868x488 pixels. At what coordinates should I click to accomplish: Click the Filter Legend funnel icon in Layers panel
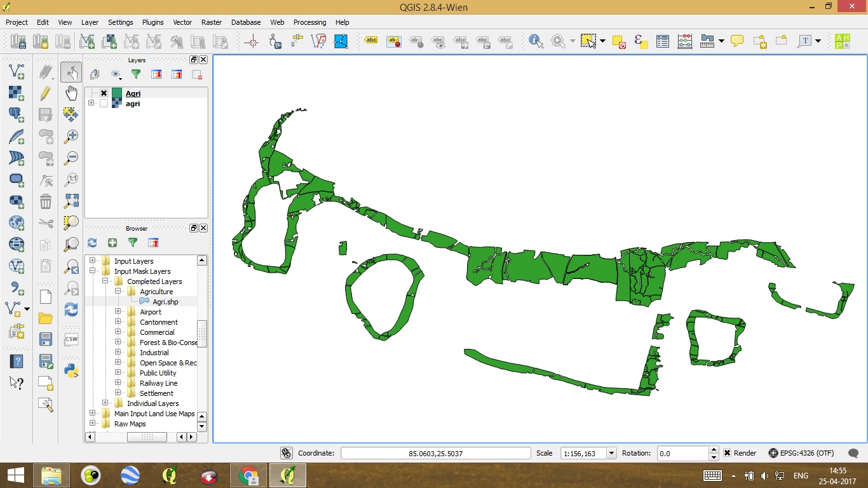click(x=135, y=74)
